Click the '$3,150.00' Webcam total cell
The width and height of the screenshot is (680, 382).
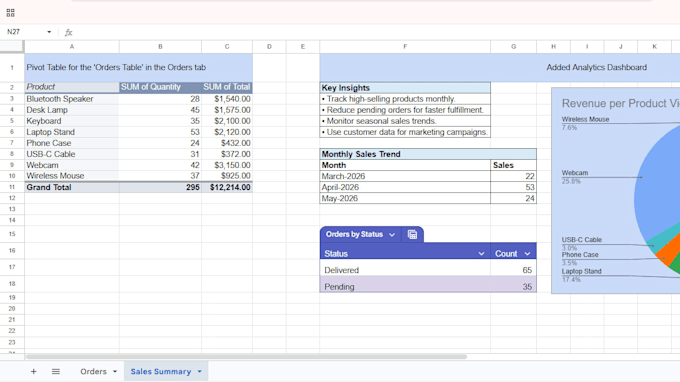coord(227,165)
